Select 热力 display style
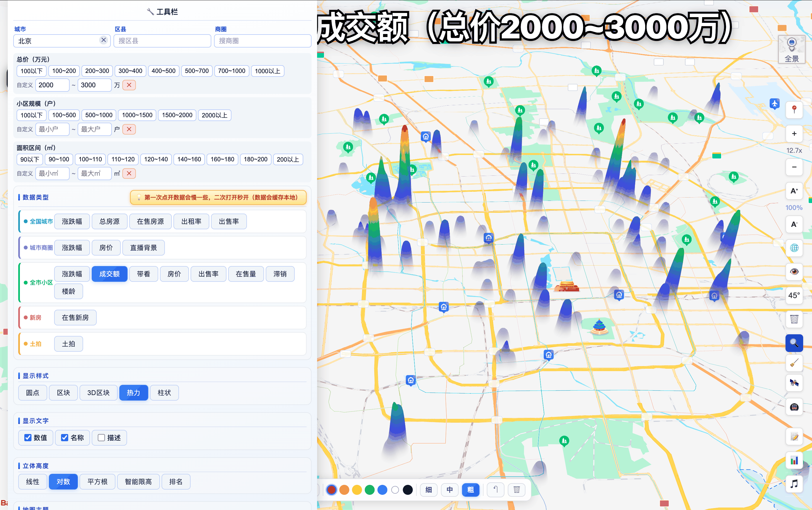This screenshot has width=812, height=510. tap(133, 393)
